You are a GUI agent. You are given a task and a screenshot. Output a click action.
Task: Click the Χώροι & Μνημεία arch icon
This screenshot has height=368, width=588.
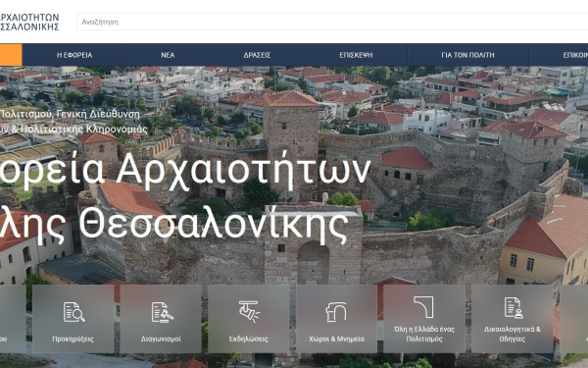click(x=336, y=312)
